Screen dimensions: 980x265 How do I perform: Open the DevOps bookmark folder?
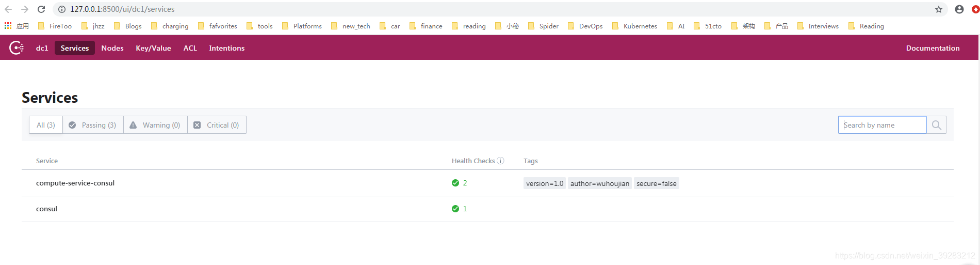coord(585,26)
